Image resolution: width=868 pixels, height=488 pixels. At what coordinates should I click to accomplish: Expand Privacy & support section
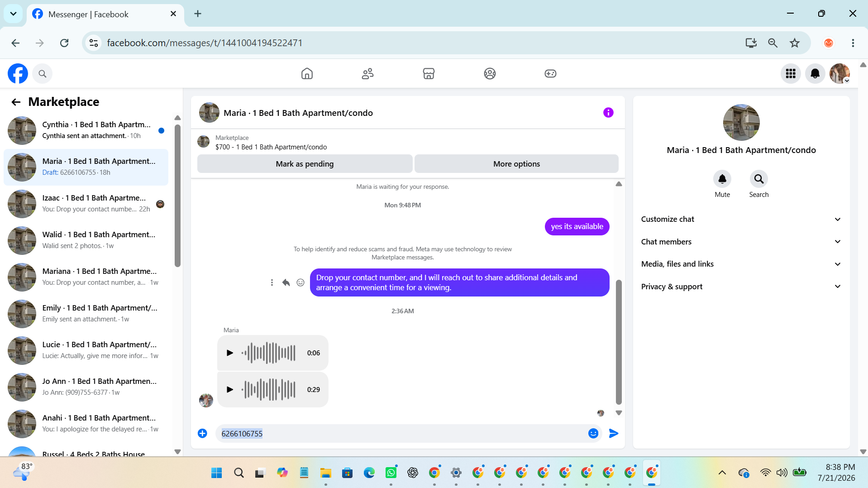click(741, 287)
